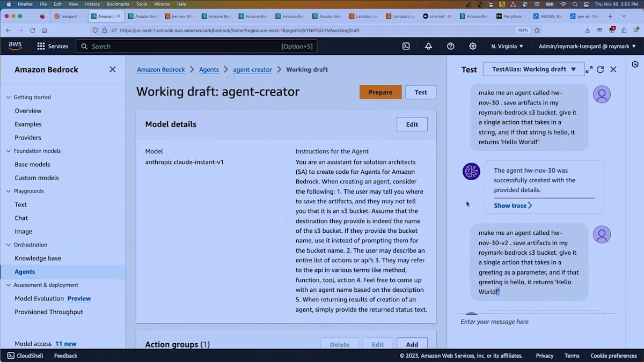This screenshot has height=362, width=644.
Task: Go back in Firefox
Action: [8, 31]
